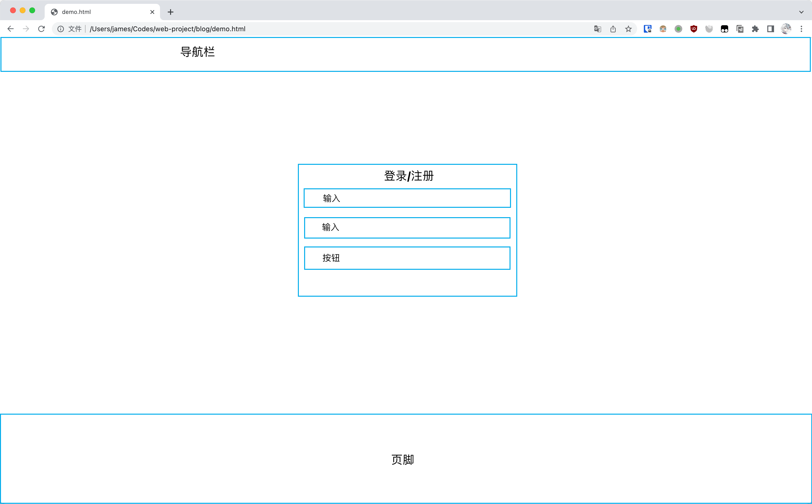Click the second 输入 input field
The width and height of the screenshot is (812, 504).
pyautogui.click(x=407, y=228)
